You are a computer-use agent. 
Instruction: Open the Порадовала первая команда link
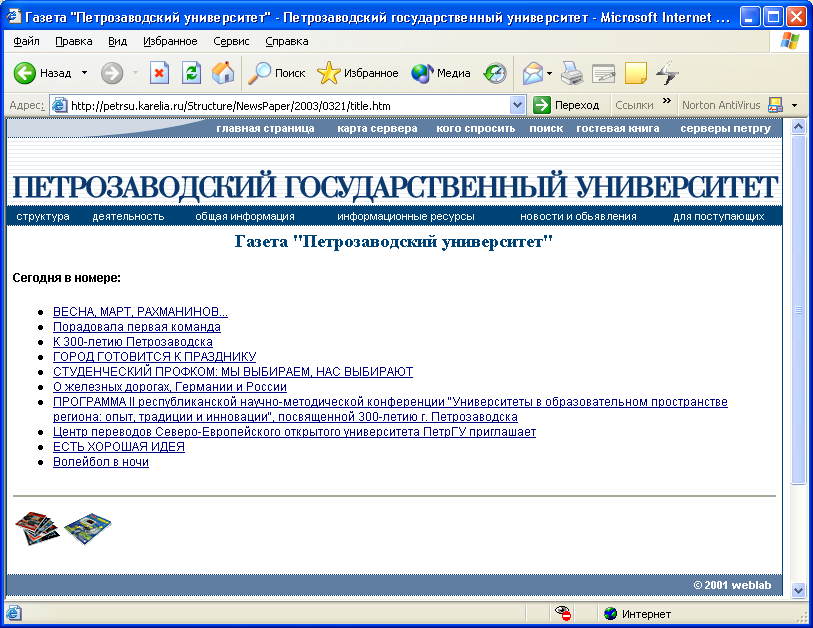pos(137,327)
